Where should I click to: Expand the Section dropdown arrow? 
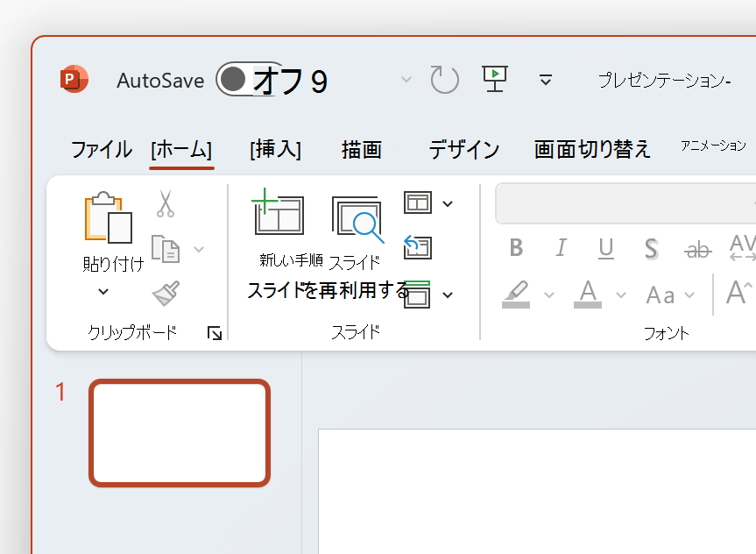pos(448,295)
